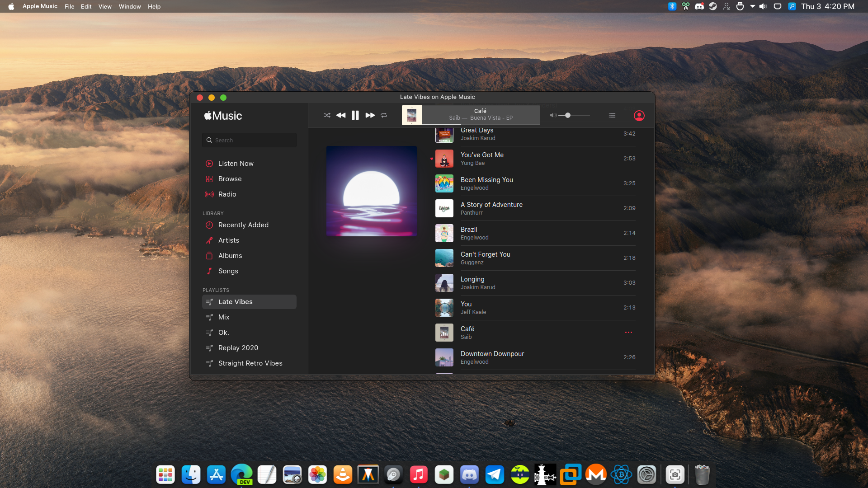
Task: Open Finder from the Dock
Action: [x=191, y=474]
